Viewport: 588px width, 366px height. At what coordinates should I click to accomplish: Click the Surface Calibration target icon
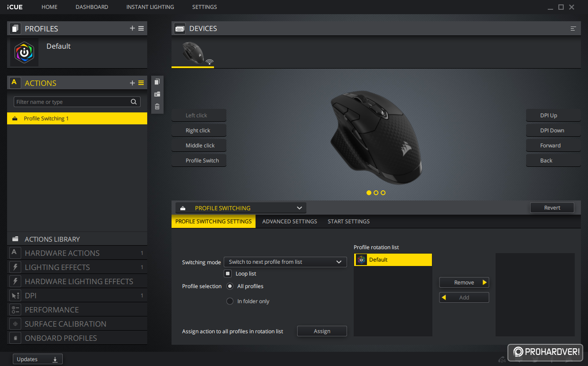pyautogui.click(x=15, y=324)
